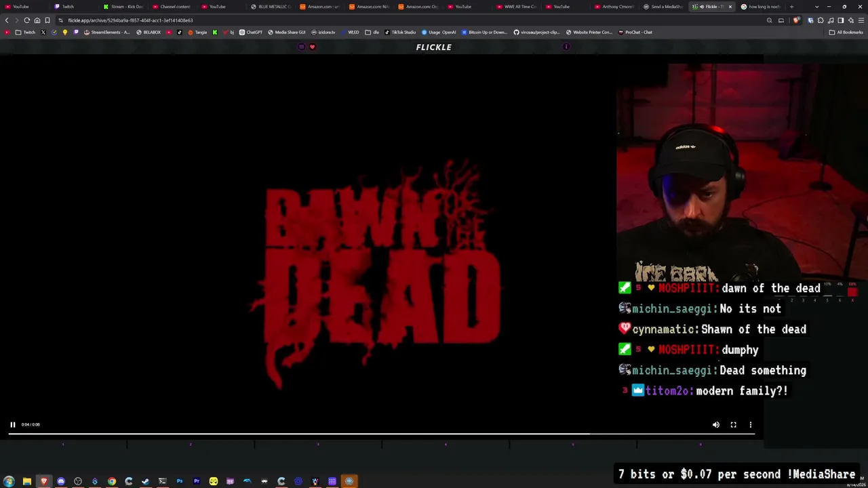Launch Premiere Pro from the taskbar
Image resolution: width=868 pixels, height=488 pixels.
(x=197, y=481)
